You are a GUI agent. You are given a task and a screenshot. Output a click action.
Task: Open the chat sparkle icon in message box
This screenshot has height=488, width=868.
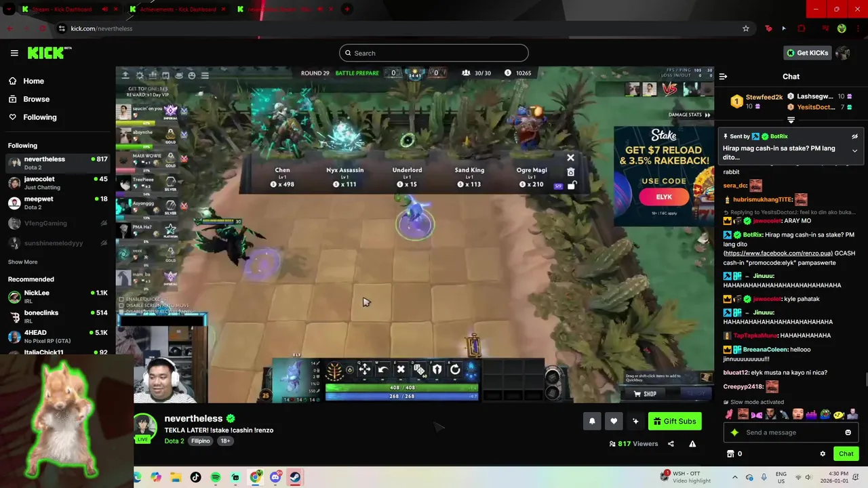point(734,432)
